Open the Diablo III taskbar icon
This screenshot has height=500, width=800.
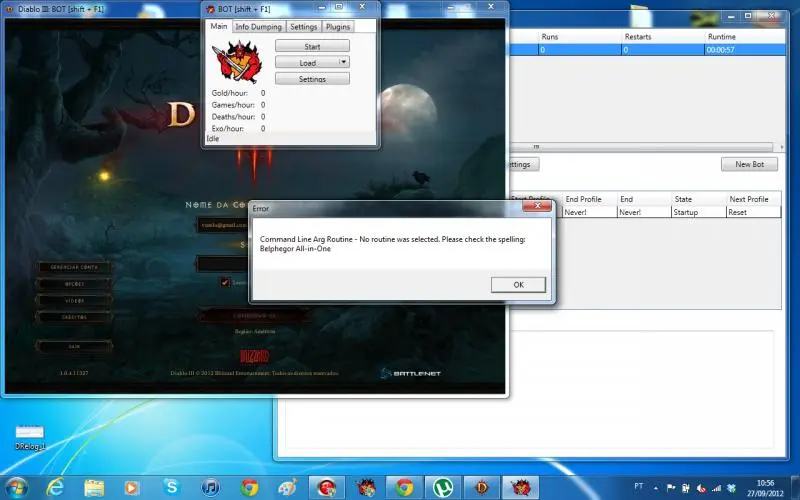[481, 487]
